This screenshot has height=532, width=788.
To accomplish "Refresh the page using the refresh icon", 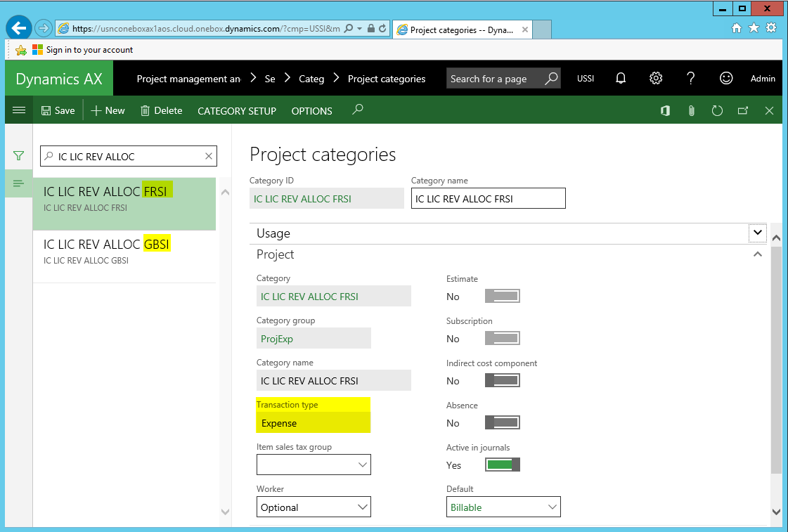I will click(x=717, y=111).
